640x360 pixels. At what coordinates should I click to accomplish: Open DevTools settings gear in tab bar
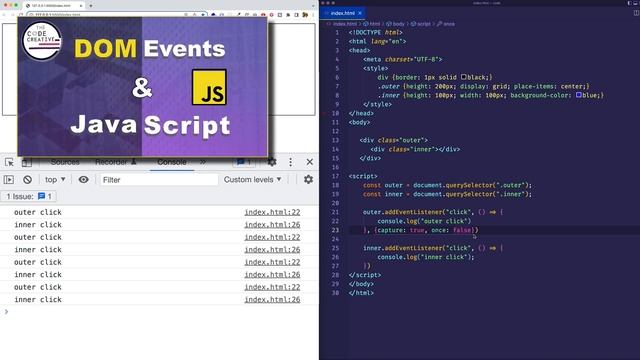pyautogui.click(x=272, y=162)
